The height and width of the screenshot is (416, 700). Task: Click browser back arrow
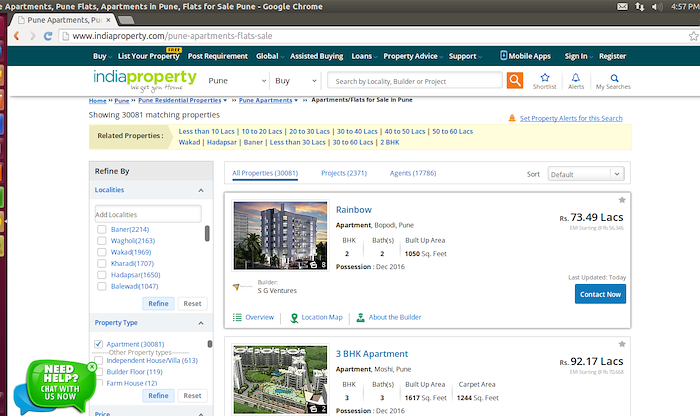[17, 36]
